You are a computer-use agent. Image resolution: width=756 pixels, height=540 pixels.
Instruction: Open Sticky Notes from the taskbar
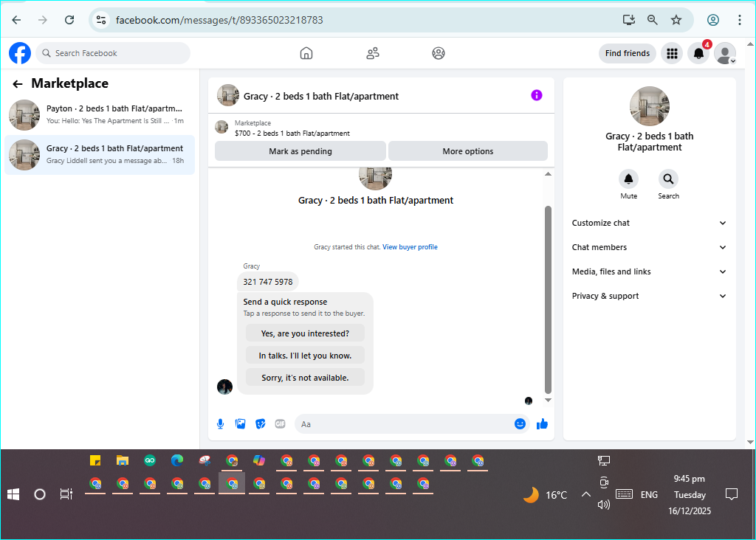pyautogui.click(x=95, y=460)
